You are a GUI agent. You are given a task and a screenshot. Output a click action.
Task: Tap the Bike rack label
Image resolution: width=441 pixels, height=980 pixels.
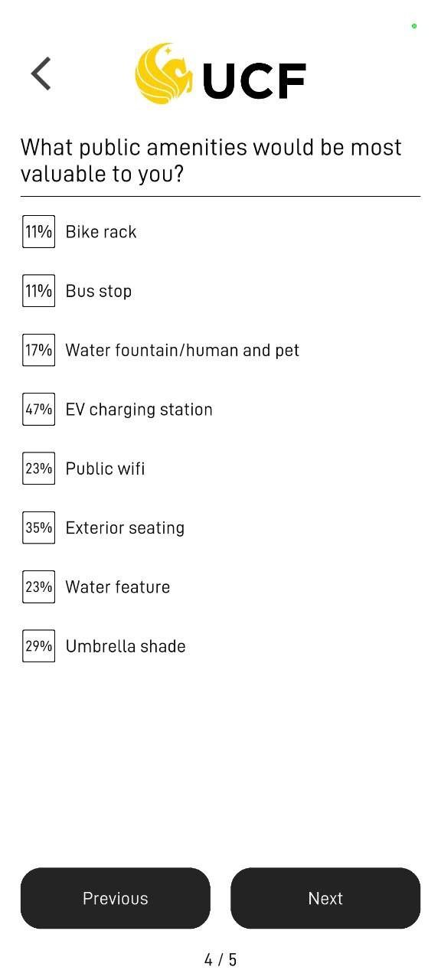pos(101,232)
